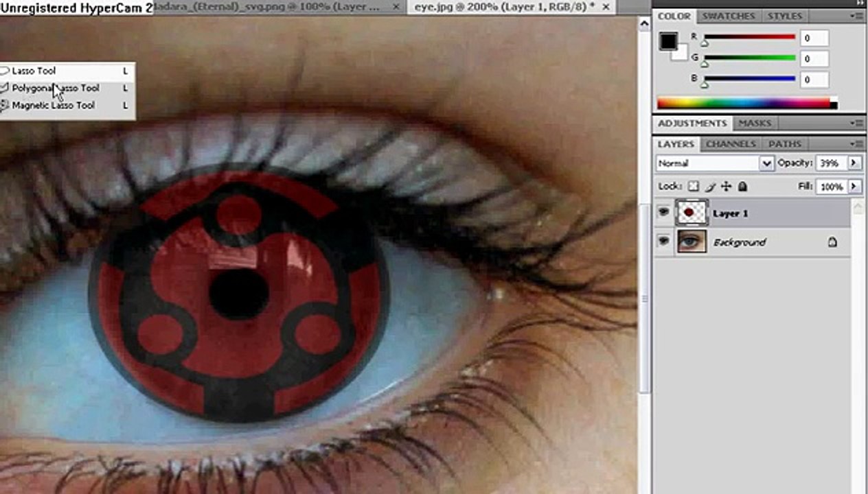
Task: Click the background color swatch
Action: (x=681, y=54)
